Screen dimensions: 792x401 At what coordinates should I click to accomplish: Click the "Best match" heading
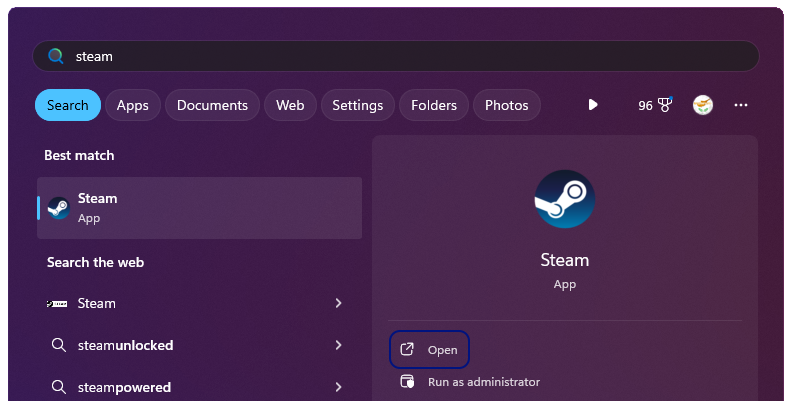point(79,155)
